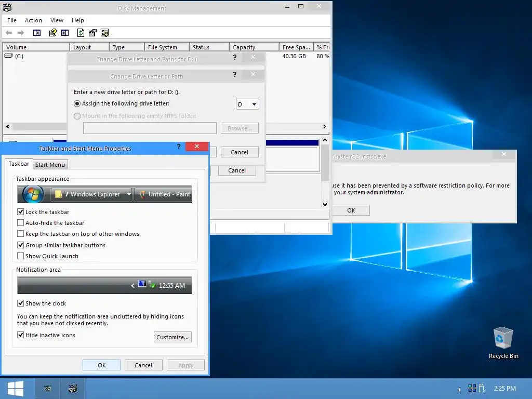Cancel the Change Drive Letter or Path dialog
Screen dimensions: 532x399
(240, 152)
